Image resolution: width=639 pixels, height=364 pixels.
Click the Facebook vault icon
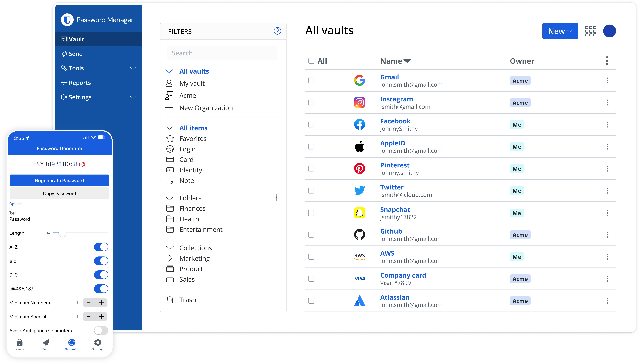tap(360, 125)
